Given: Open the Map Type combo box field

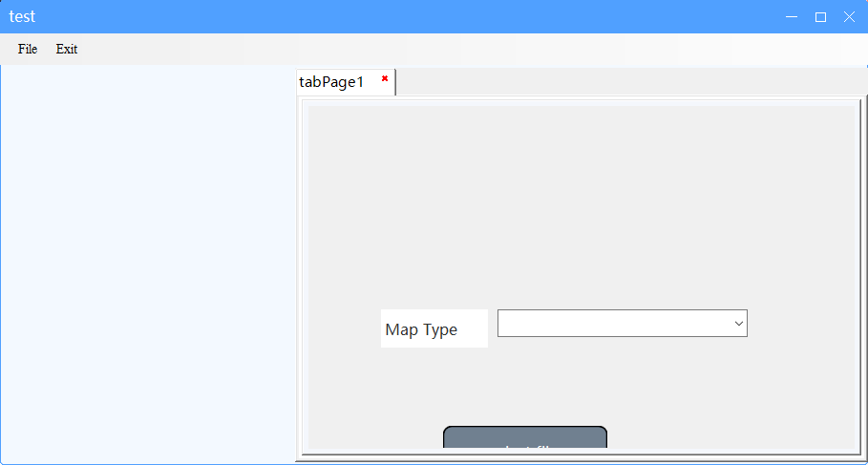Looking at the screenshot, I should click(x=623, y=324).
